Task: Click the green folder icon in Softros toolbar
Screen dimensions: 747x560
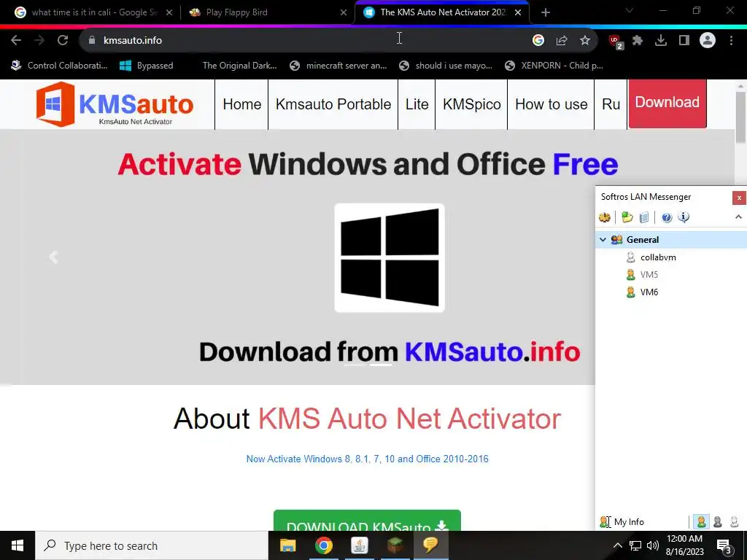Action: coord(627,217)
